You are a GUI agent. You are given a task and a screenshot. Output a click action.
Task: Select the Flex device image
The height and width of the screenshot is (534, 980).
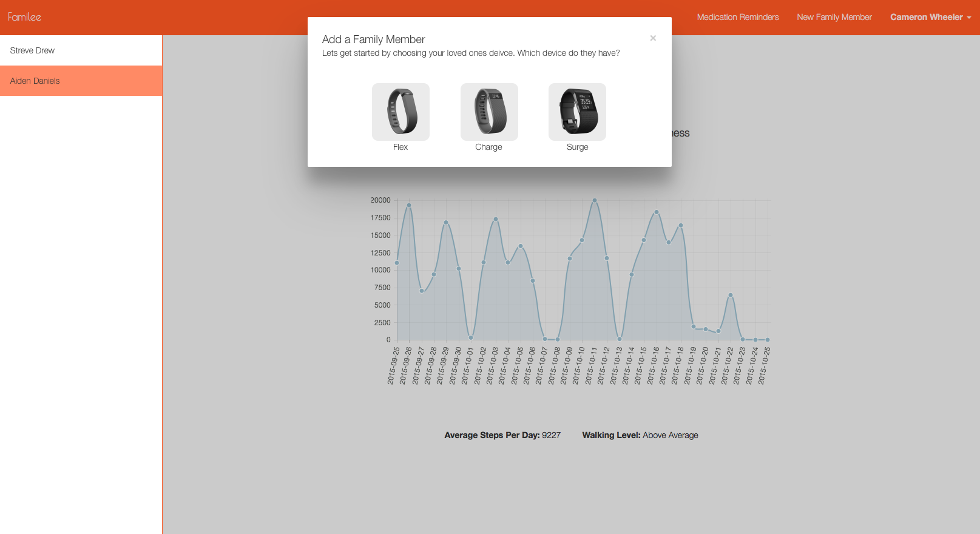(x=400, y=112)
